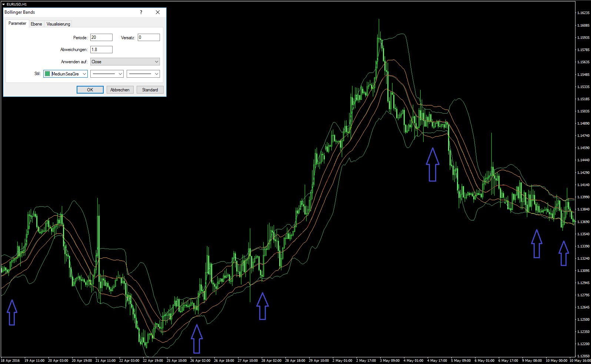Click the Standard button

[x=150, y=90]
